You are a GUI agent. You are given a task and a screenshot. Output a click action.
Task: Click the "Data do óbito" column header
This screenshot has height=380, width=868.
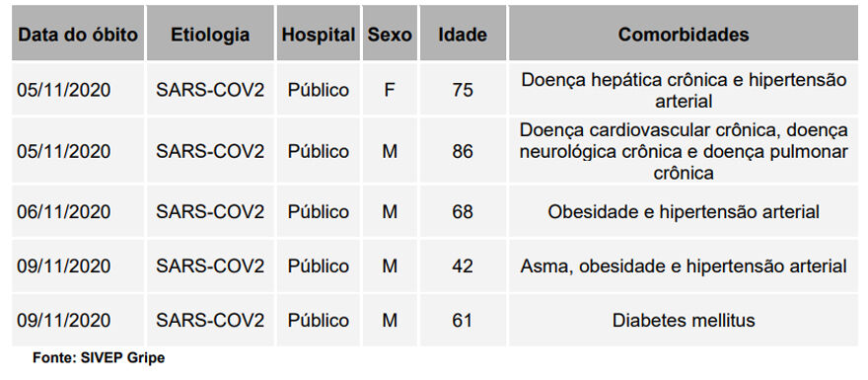(78, 34)
